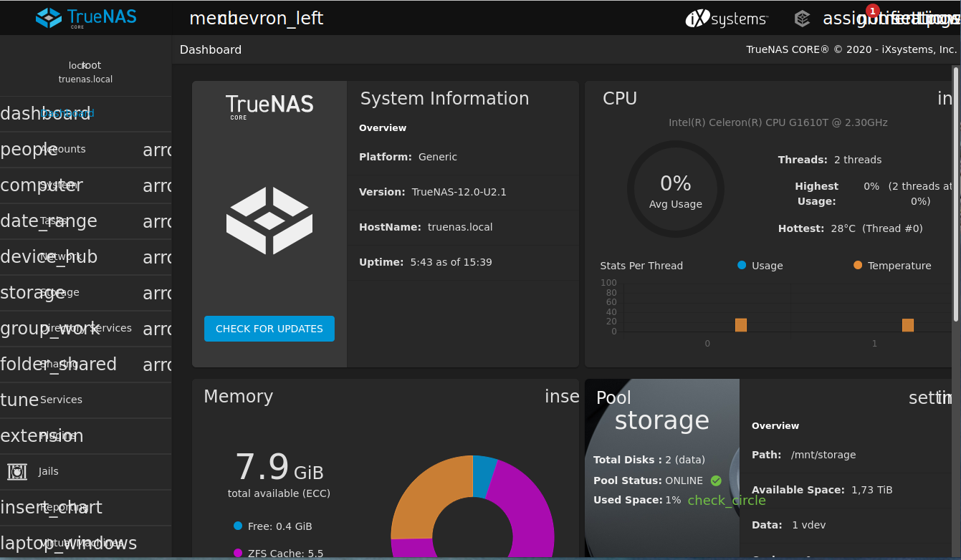Click the TrueNAS cube logo in System Information card
This screenshot has width=961, height=560.
[269, 221]
